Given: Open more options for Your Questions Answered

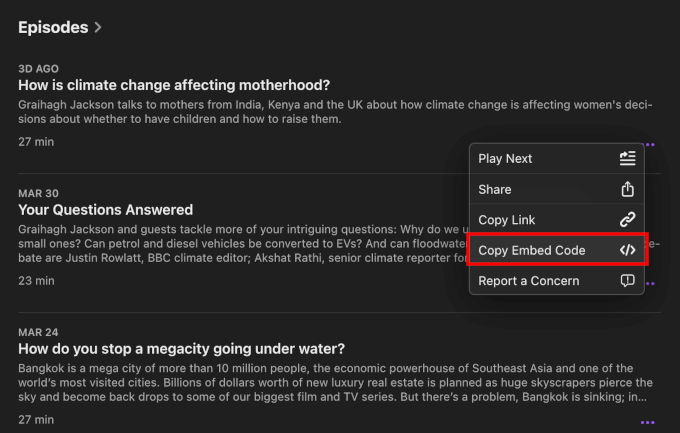Looking at the screenshot, I should pyautogui.click(x=650, y=284).
